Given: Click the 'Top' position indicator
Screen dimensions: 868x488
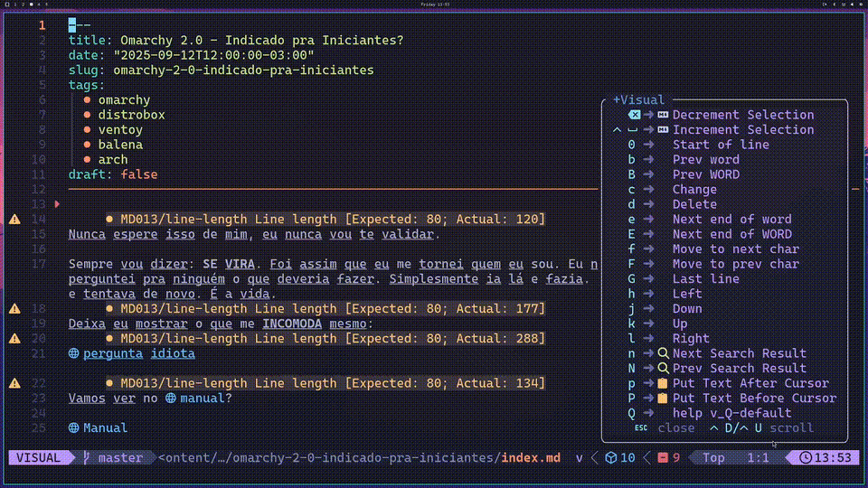Looking at the screenshot, I should (x=713, y=458).
